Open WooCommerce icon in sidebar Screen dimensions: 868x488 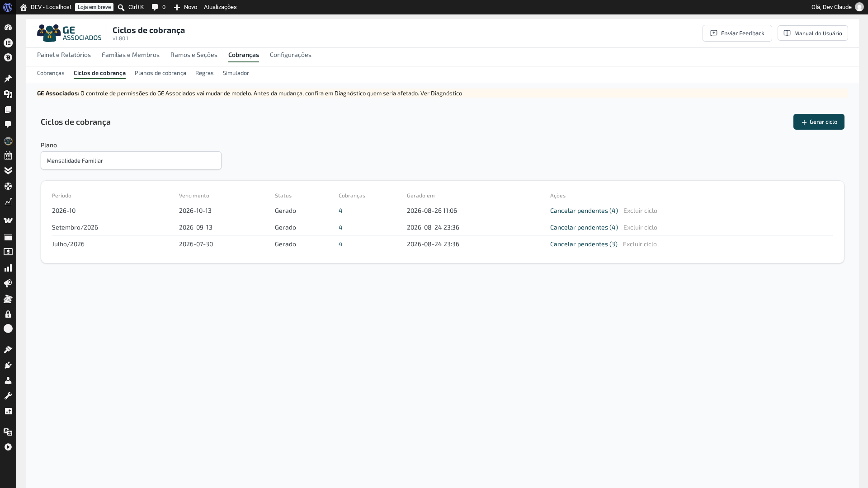[8, 221]
